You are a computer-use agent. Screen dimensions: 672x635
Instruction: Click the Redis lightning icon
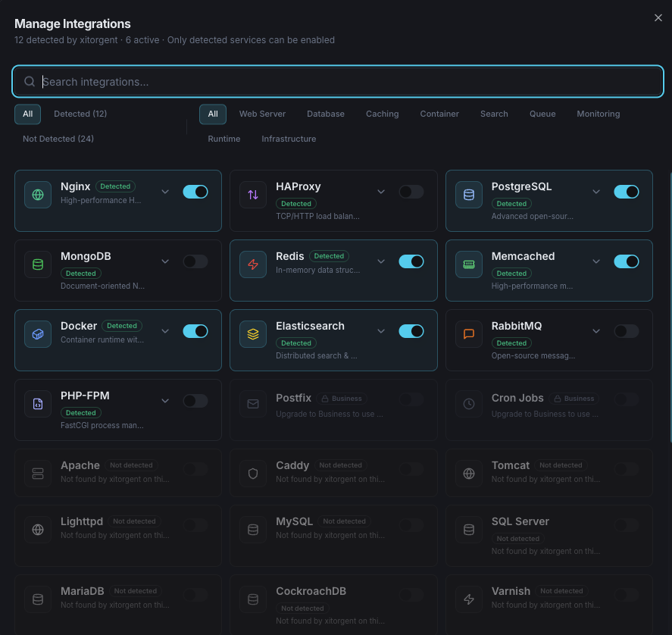point(252,264)
